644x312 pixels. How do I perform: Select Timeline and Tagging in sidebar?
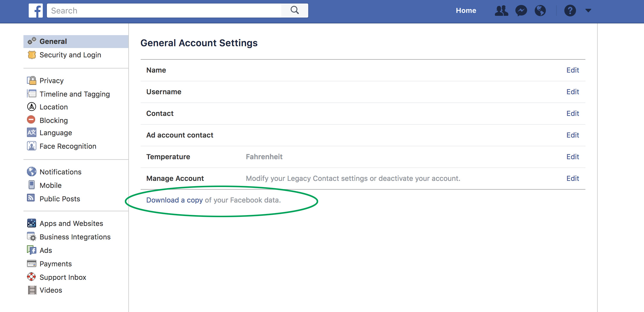point(74,94)
